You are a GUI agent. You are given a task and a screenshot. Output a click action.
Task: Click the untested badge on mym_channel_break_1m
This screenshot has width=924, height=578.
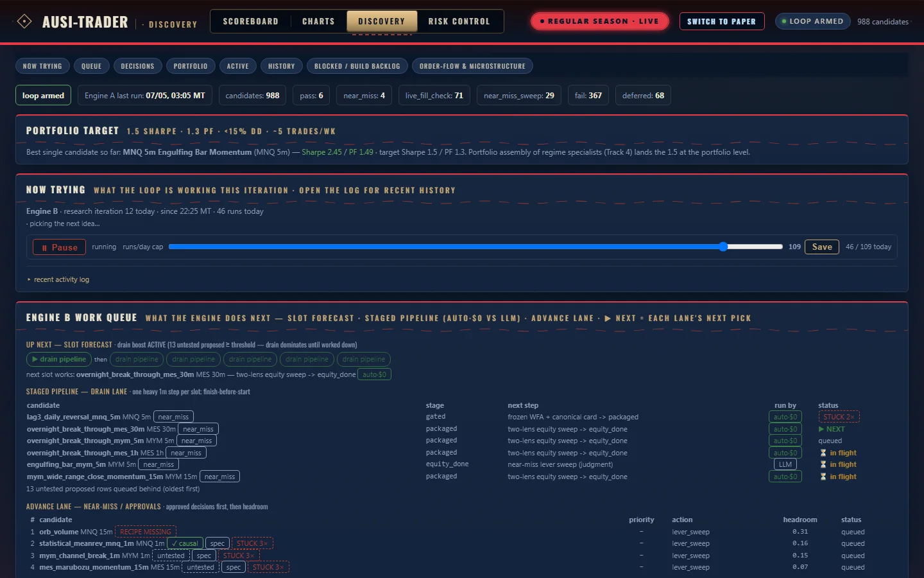click(171, 556)
